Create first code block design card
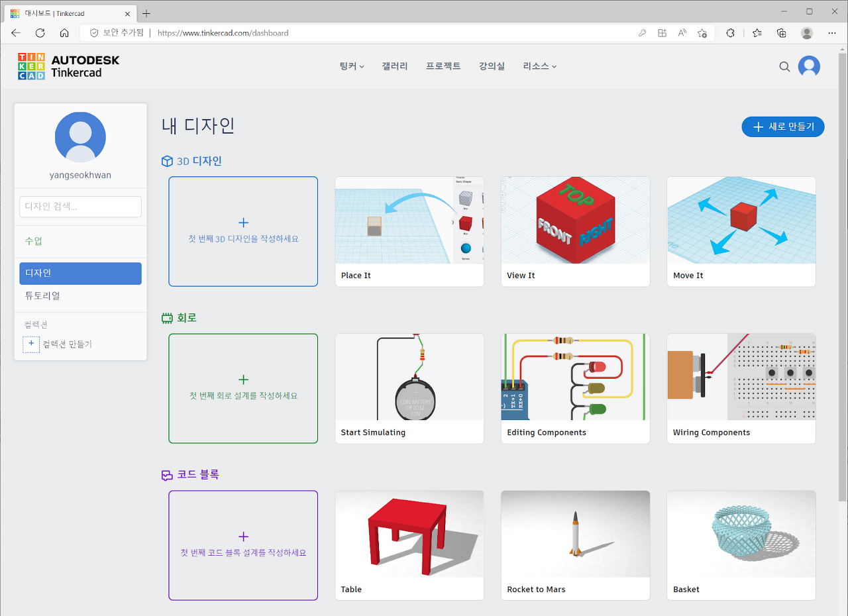The width and height of the screenshot is (848, 616). (x=243, y=545)
